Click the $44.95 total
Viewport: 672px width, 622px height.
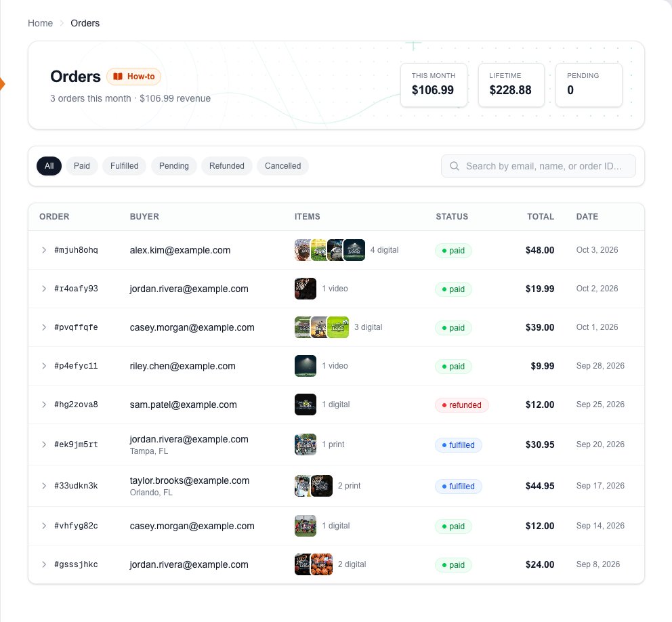pyautogui.click(x=540, y=486)
